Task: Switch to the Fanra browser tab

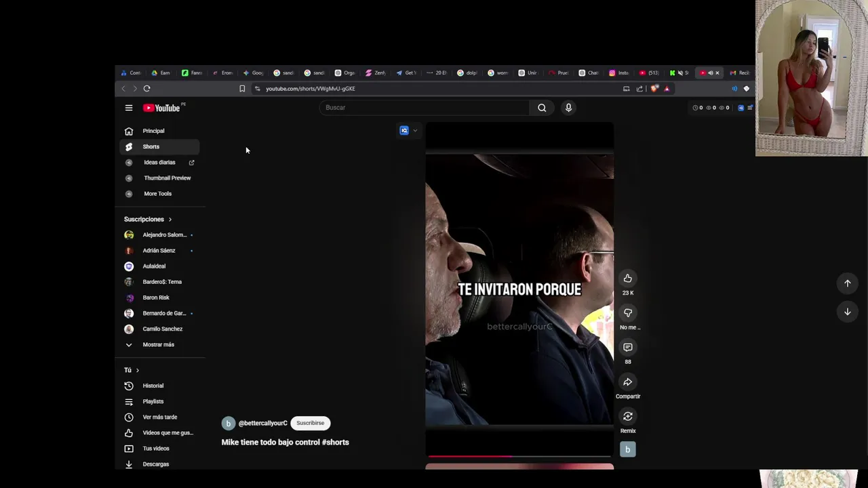Action: point(191,73)
